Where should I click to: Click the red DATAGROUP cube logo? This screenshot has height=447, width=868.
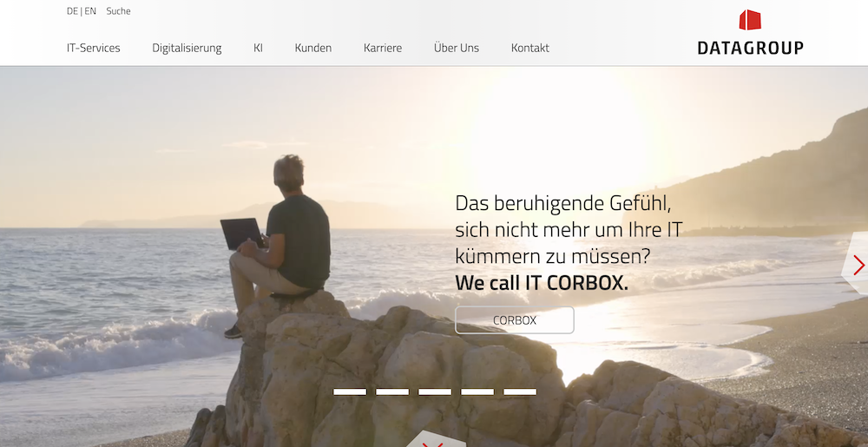click(750, 20)
